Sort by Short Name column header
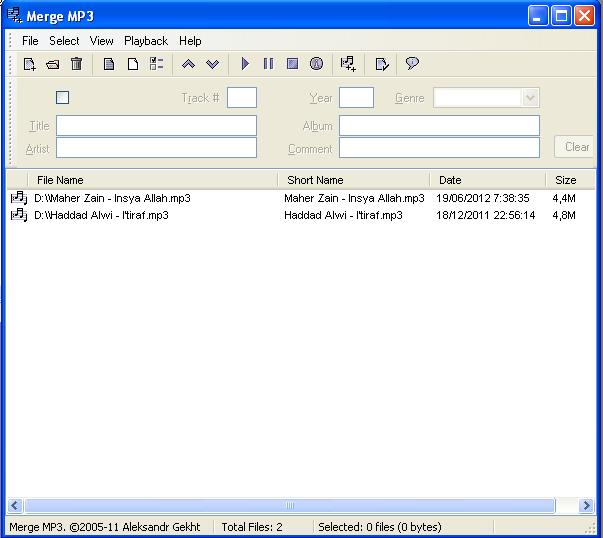The image size is (603, 538). (353, 180)
